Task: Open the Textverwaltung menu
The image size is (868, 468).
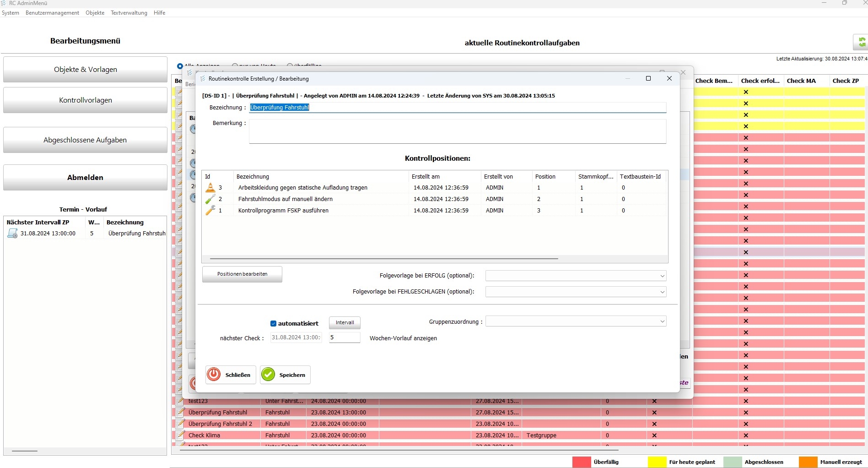Action: coord(129,13)
